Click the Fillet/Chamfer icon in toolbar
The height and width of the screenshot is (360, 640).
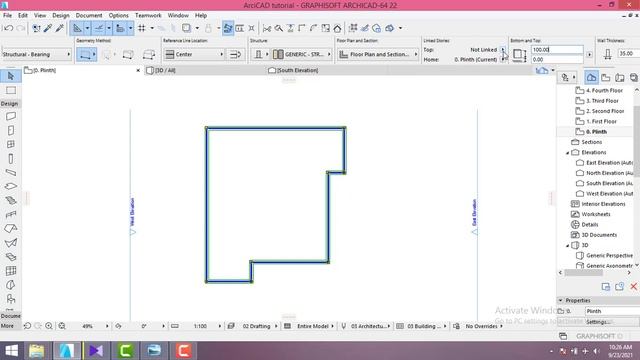tap(313, 28)
